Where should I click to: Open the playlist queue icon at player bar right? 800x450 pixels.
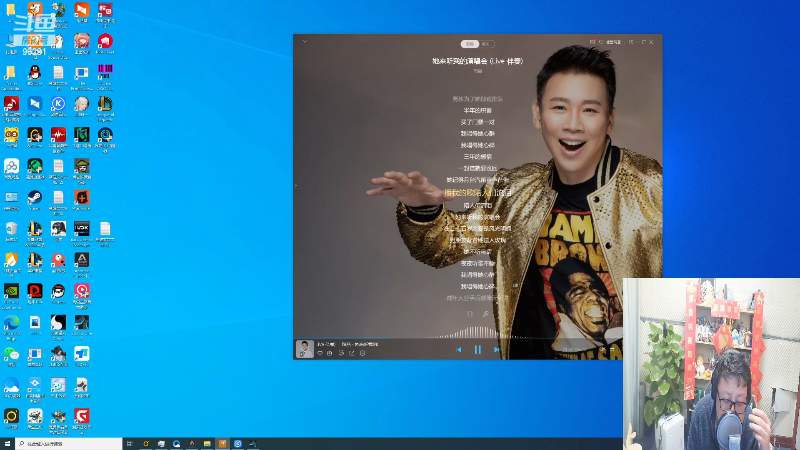612,349
